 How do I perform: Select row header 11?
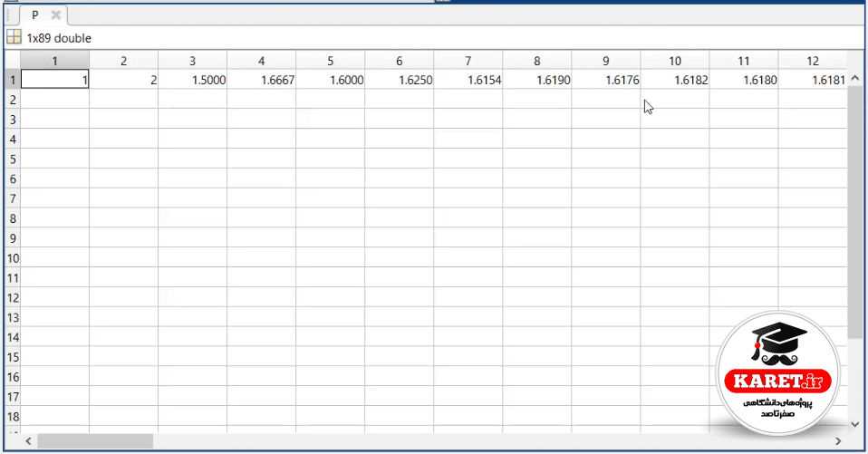pos(13,278)
